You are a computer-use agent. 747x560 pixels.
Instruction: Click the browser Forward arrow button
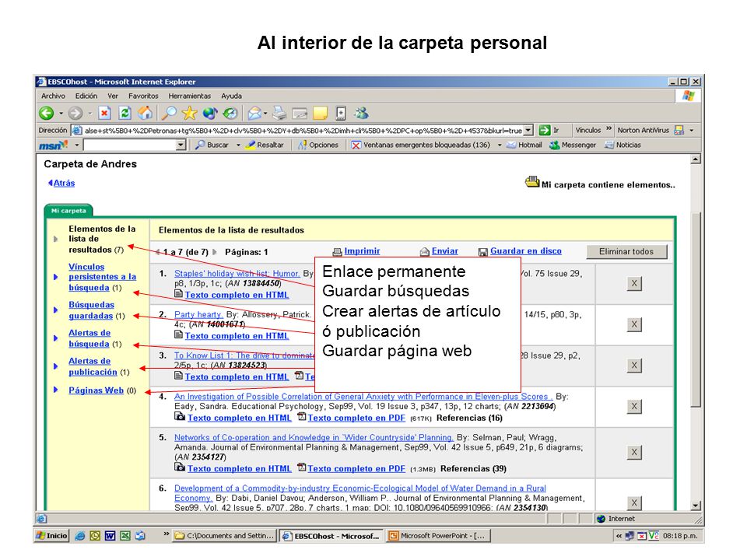tap(75, 114)
